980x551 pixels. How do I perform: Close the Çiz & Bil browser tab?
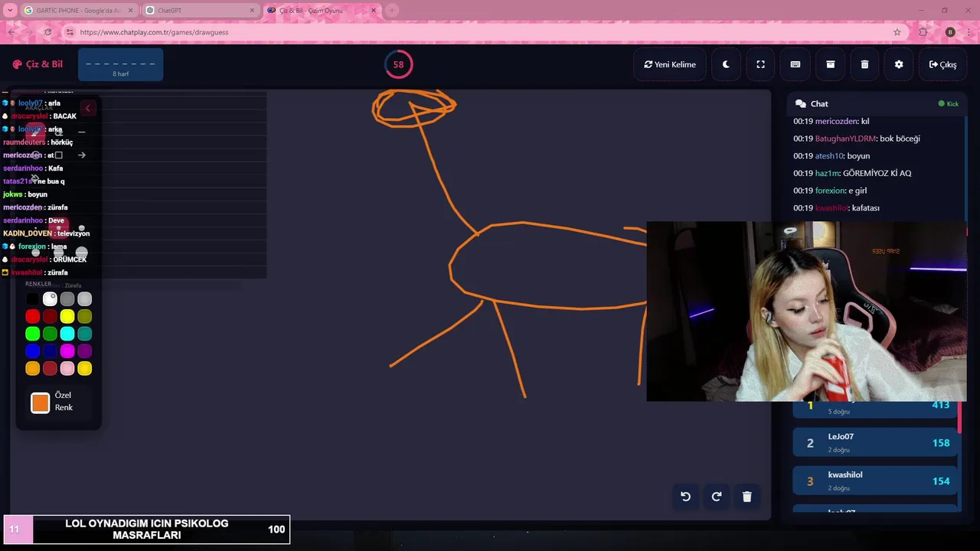(x=374, y=11)
